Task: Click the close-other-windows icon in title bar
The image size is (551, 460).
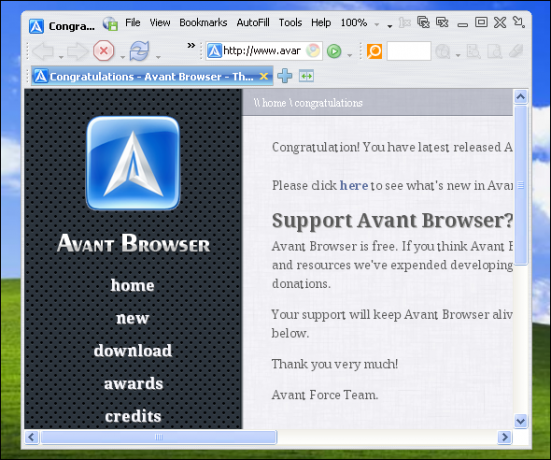Action: 442,22
